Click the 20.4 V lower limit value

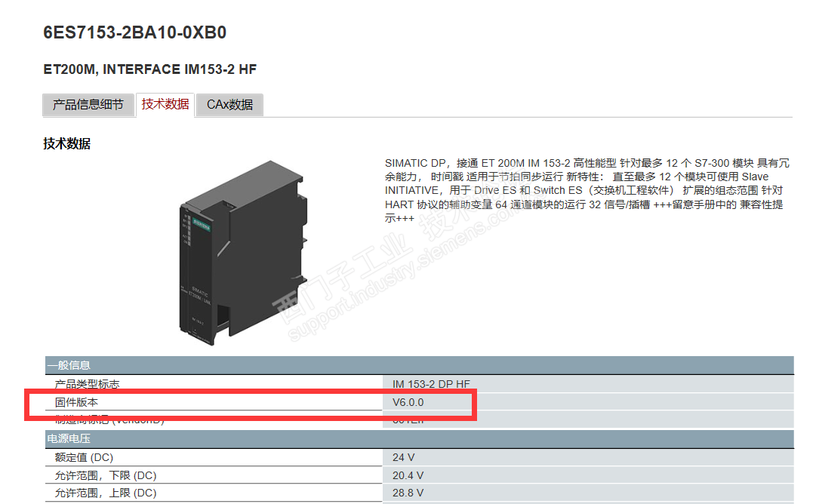tap(408, 475)
